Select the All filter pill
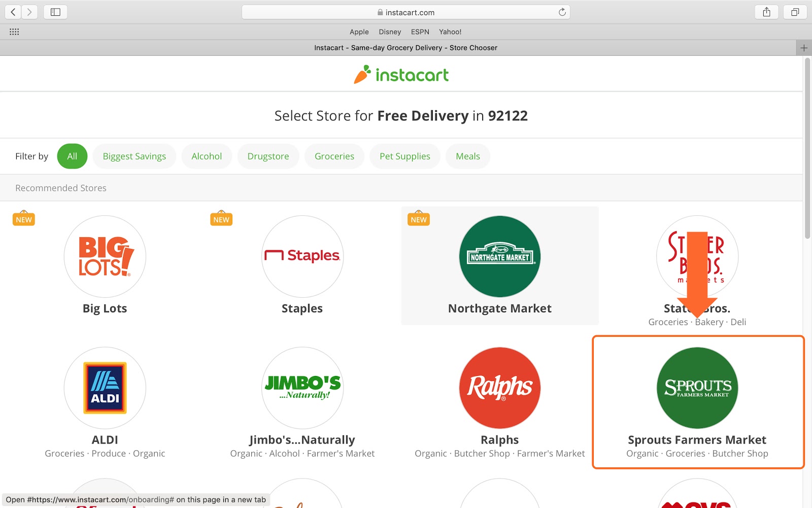812x508 pixels. coord(72,156)
